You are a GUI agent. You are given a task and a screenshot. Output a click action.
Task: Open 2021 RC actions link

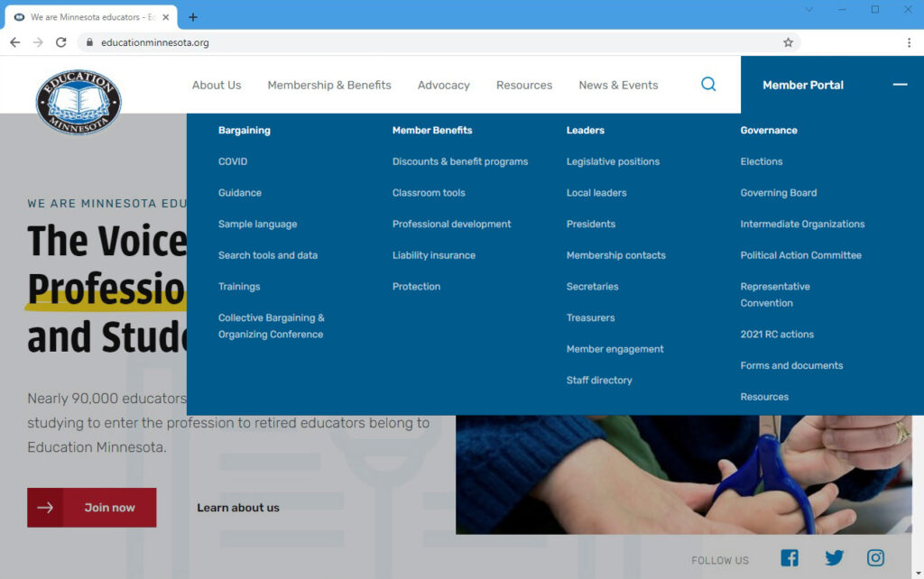coord(777,334)
